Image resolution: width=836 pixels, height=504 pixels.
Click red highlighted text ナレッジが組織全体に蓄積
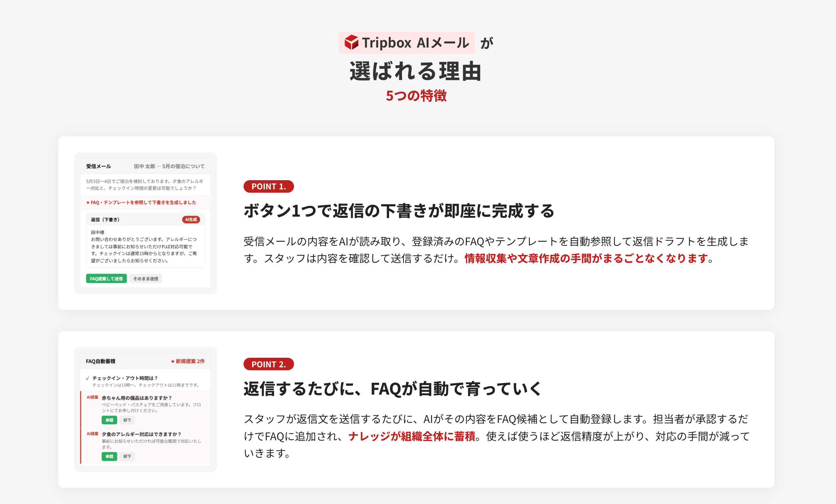412,437
